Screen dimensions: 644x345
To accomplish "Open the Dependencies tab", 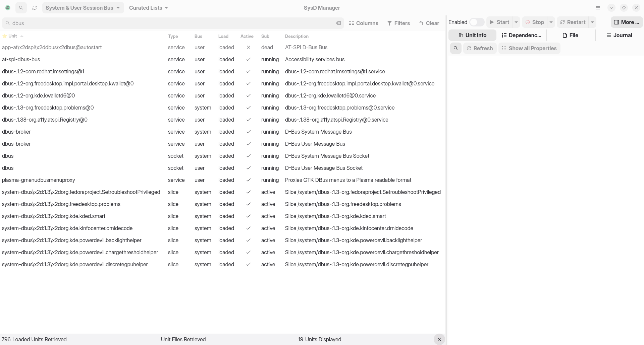I will click(x=521, y=35).
